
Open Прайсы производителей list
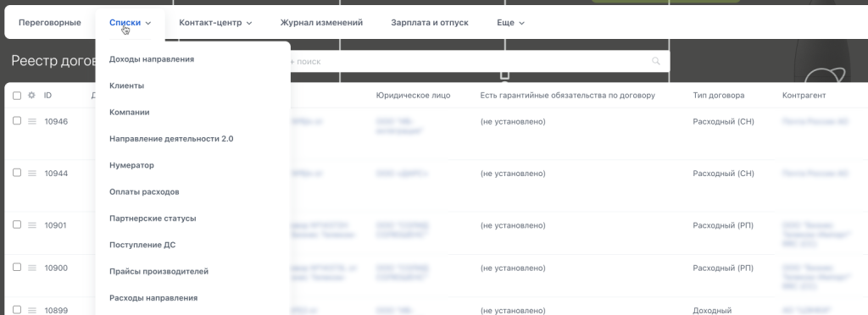pyautogui.click(x=159, y=271)
